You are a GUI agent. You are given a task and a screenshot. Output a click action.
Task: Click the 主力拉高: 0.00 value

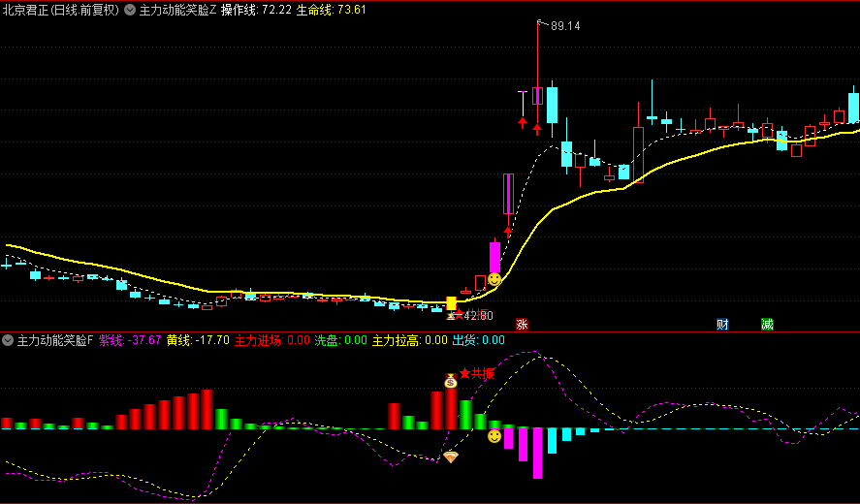coord(410,340)
